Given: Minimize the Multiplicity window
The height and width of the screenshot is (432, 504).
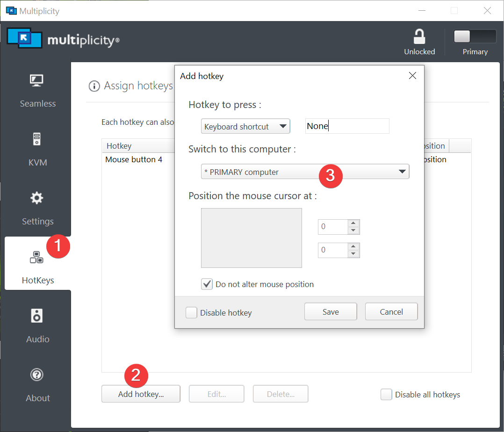Looking at the screenshot, I should (x=422, y=11).
